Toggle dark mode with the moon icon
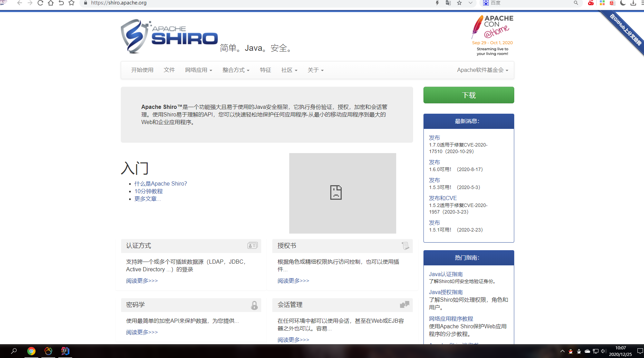The image size is (644, 358). tap(622, 3)
